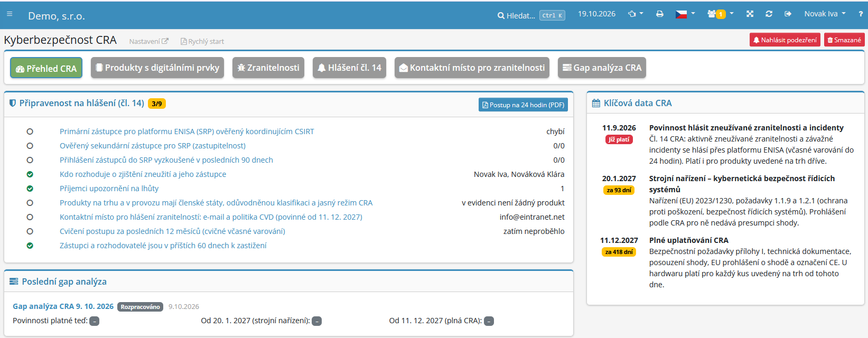Open Cvičení postupu za posledních 12 měsíců link
The image size is (868, 338).
pyautogui.click(x=172, y=231)
